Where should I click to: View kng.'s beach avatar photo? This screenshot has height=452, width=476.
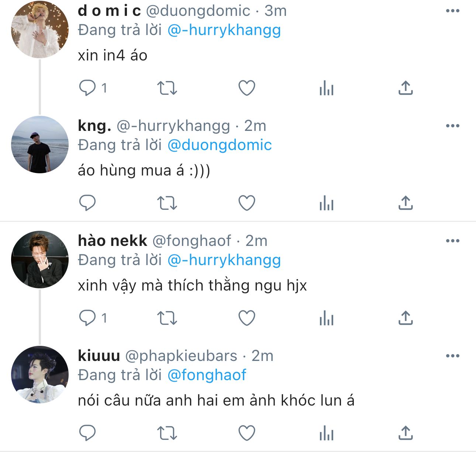(x=40, y=145)
